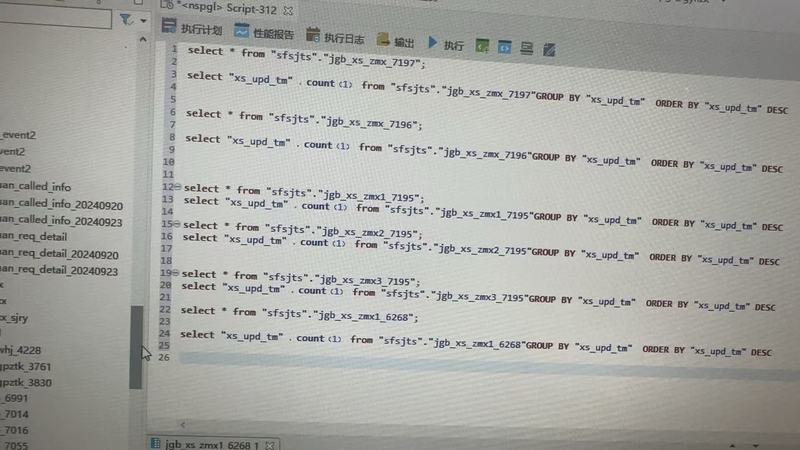Select tree item ending in _7014
Screen dimensions: 800x450
(x=15, y=414)
